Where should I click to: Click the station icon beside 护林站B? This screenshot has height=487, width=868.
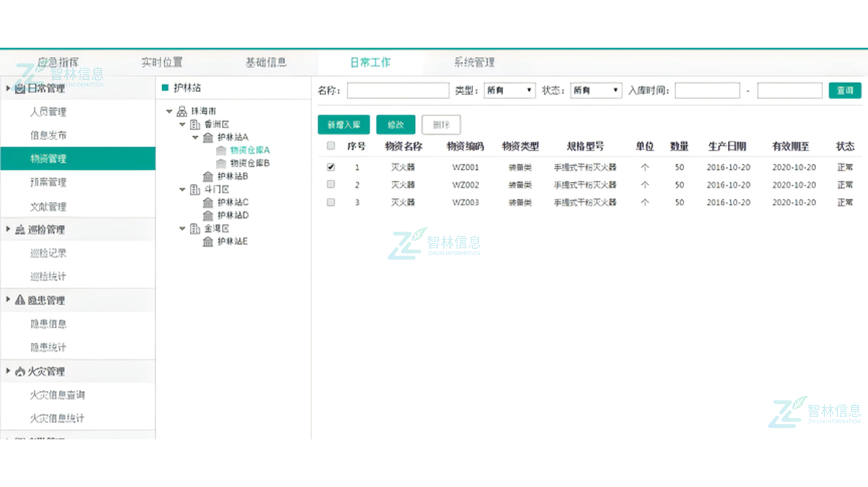tap(208, 176)
